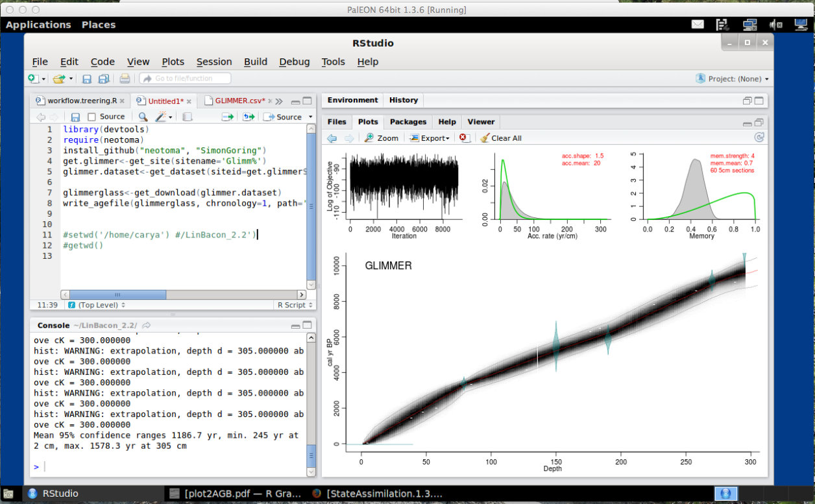
Task: Click the Run current line icon
Action: (228, 117)
